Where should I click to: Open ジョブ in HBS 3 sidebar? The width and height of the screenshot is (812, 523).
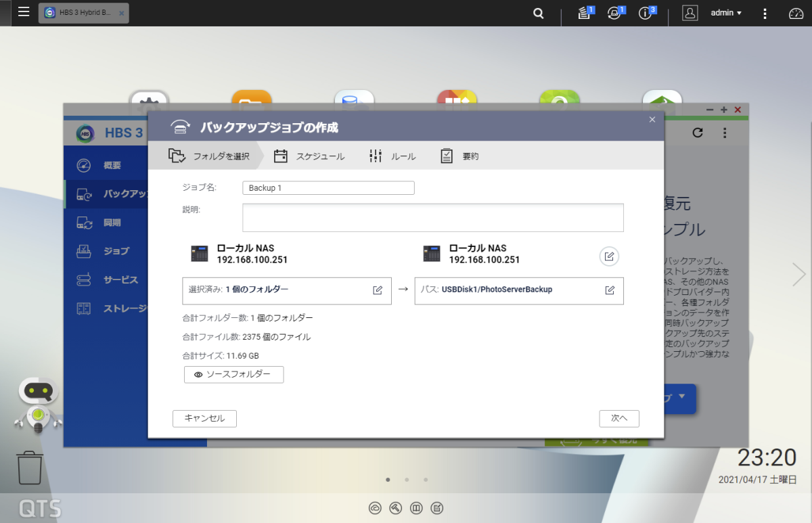tap(107, 251)
